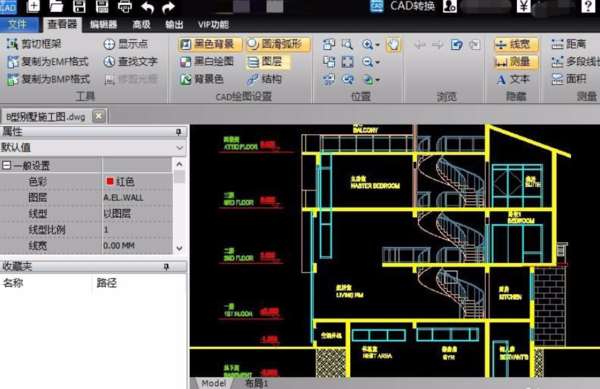
Task: Click the print icon in top toolbar
Action: 124,6
